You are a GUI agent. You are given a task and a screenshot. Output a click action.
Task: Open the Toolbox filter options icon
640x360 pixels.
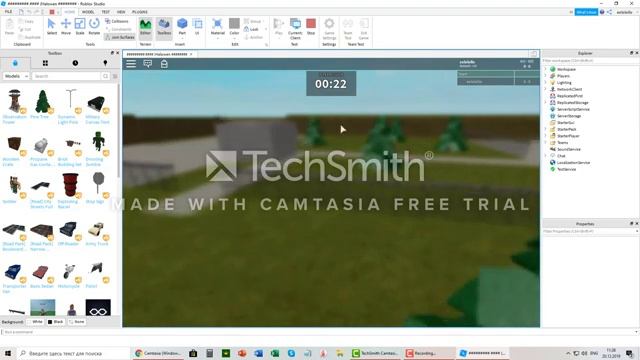click(115, 76)
